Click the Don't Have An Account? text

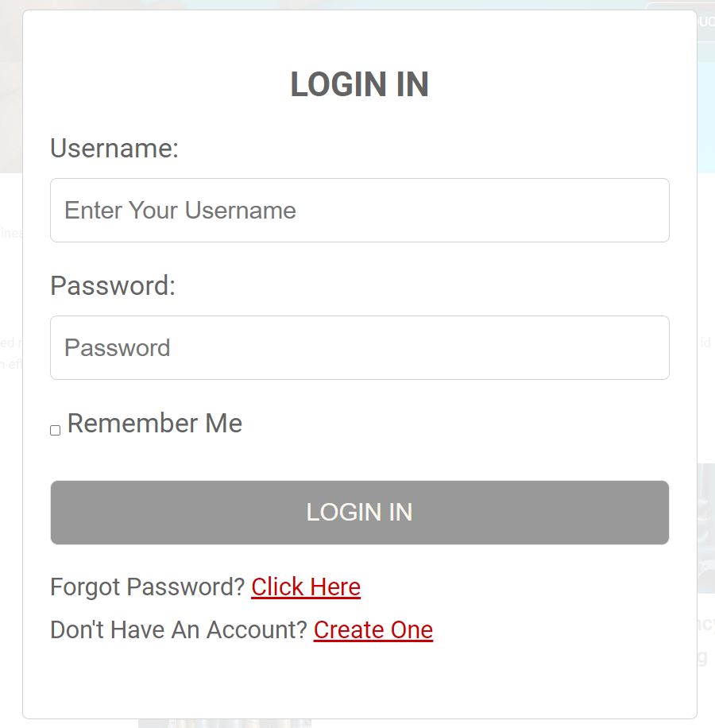coord(179,630)
